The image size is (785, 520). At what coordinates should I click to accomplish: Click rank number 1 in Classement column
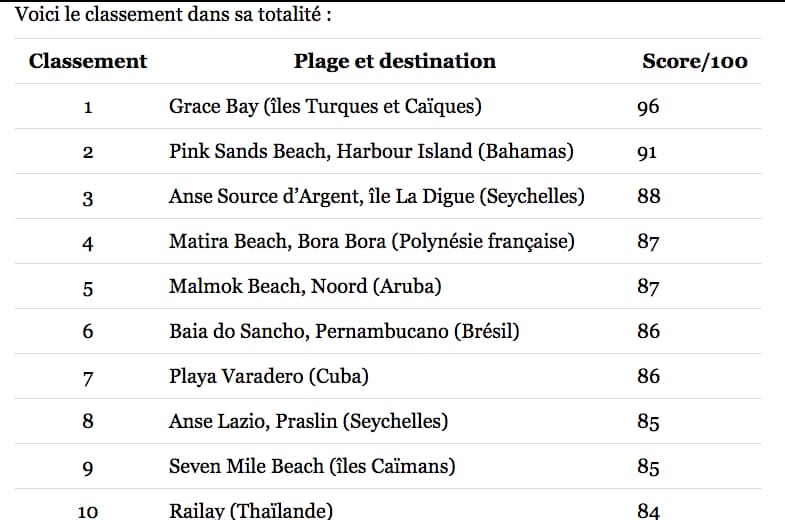88,107
